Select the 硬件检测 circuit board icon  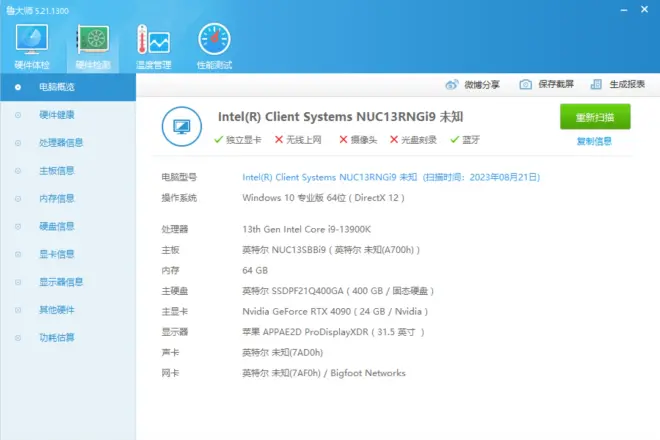click(93, 39)
